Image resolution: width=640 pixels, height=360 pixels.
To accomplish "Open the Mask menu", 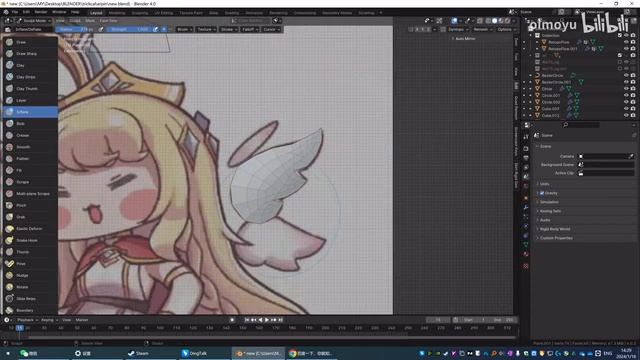I will (x=90, y=20).
